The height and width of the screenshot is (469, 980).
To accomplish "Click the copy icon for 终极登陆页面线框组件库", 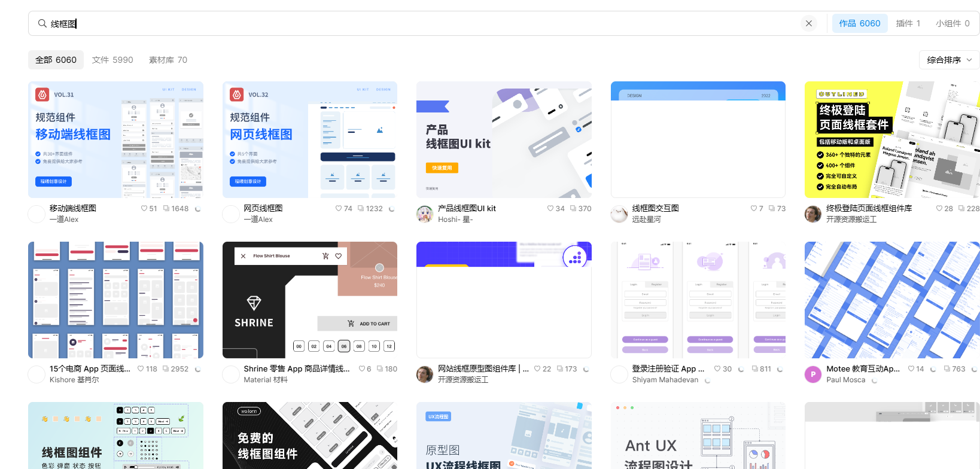I will click(961, 209).
